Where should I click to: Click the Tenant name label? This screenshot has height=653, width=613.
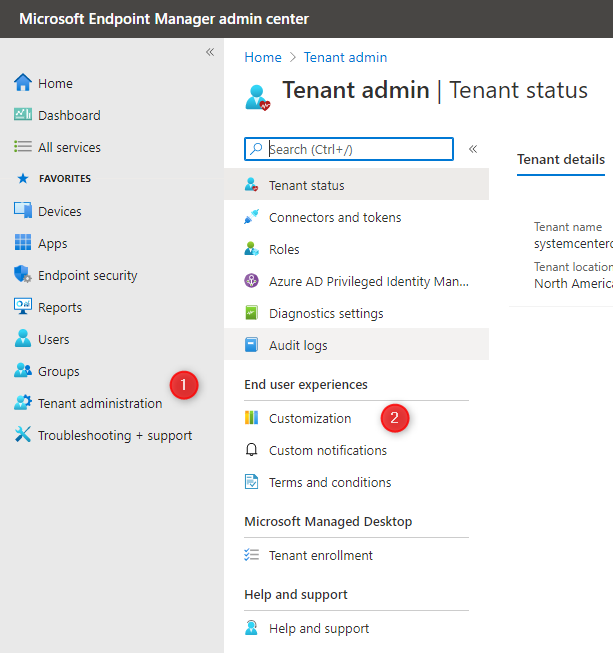pyautogui.click(x=568, y=227)
